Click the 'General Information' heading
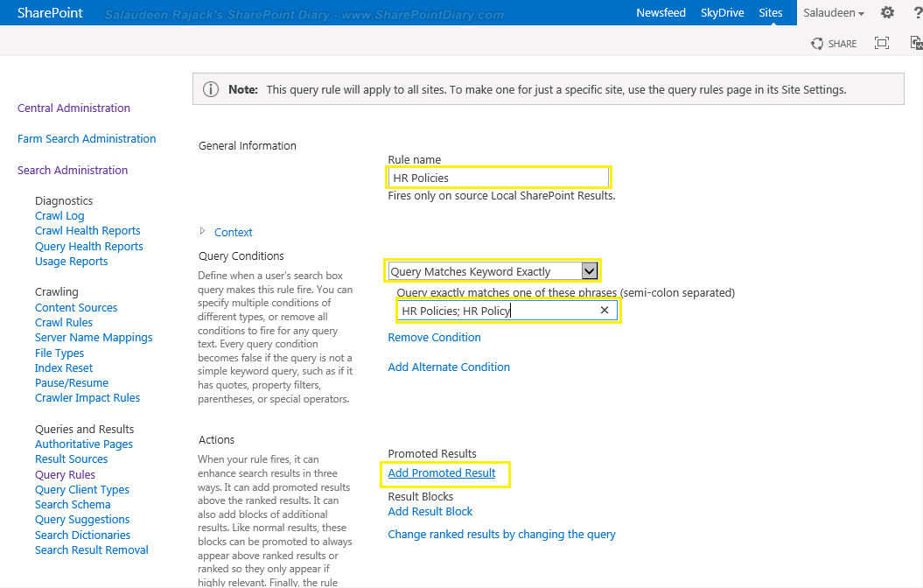This screenshot has width=923, height=588. (x=248, y=145)
